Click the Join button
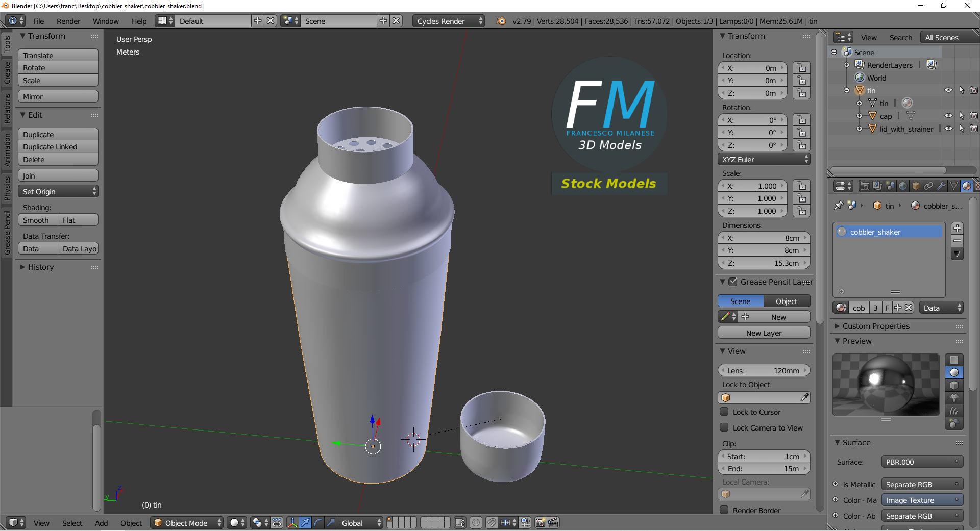 [58, 175]
